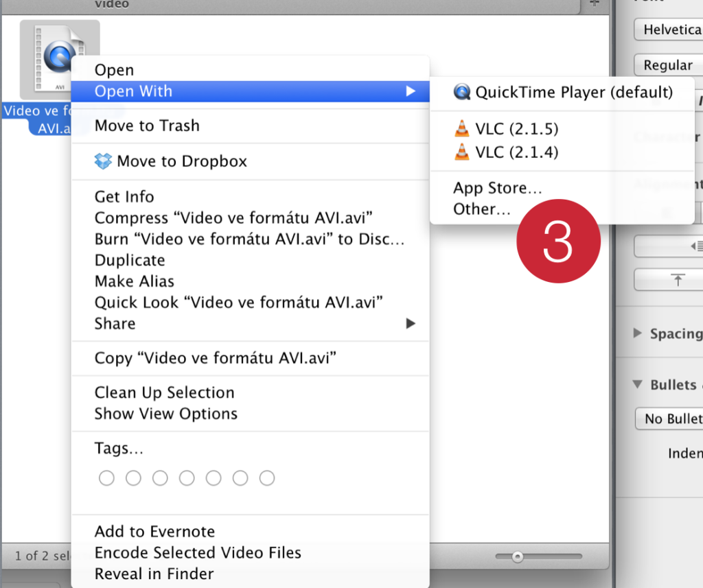Click the second tag color circle
This screenshot has width=703, height=588.
(x=133, y=478)
